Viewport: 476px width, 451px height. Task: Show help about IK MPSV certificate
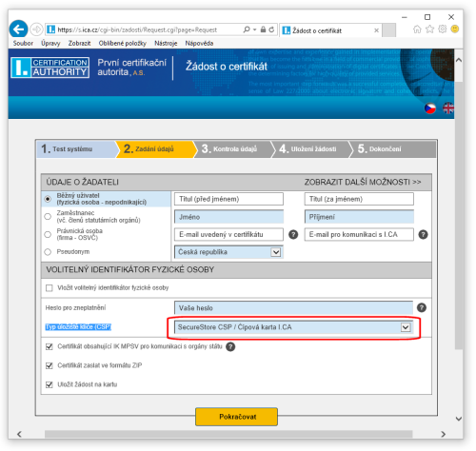pos(230,346)
